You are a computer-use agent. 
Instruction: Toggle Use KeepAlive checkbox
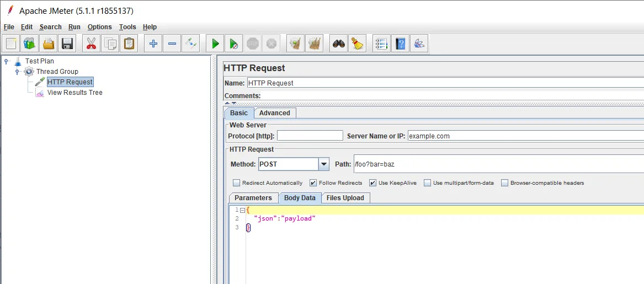click(372, 183)
